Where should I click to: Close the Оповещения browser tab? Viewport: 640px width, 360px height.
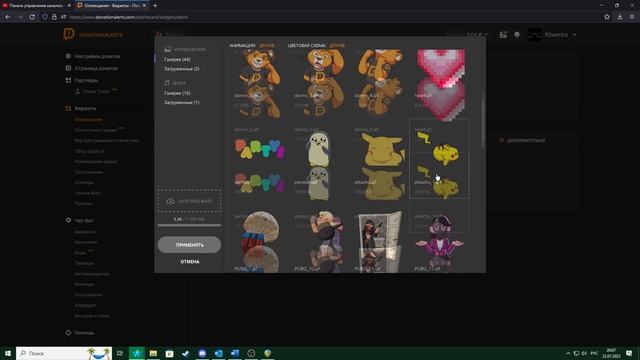point(144,6)
